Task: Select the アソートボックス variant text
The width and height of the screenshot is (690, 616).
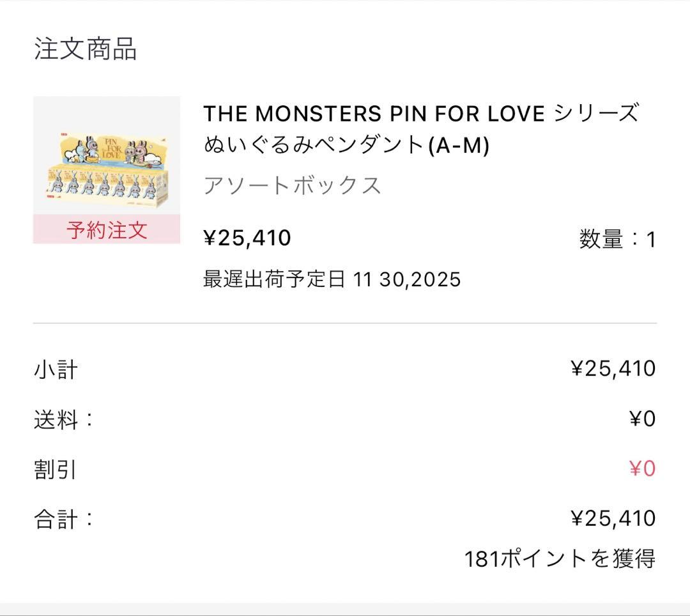Action: point(292,185)
